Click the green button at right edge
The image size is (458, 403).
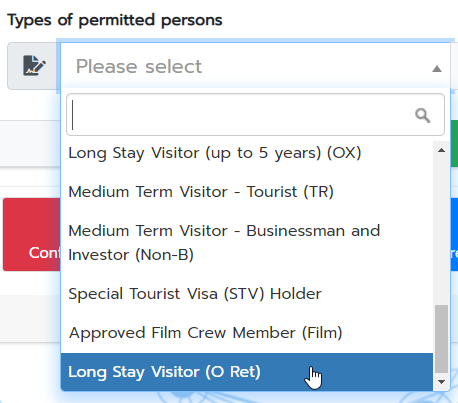(x=454, y=143)
